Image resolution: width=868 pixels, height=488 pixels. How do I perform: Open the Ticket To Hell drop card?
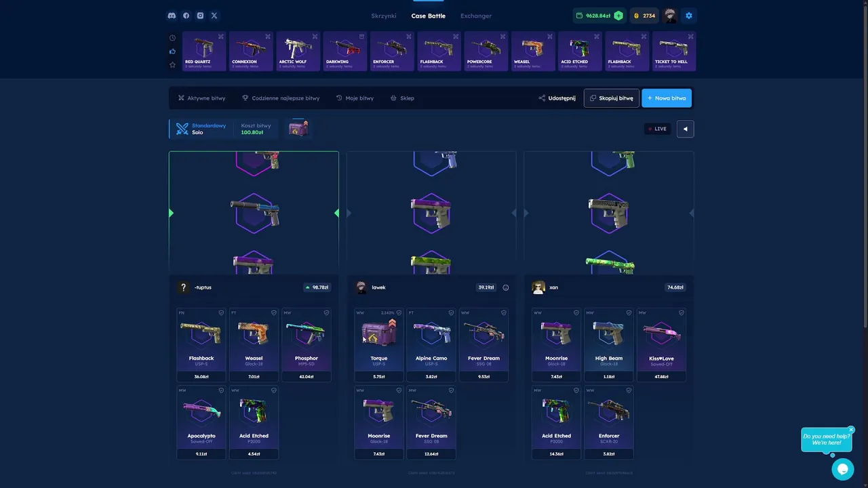(x=674, y=52)
